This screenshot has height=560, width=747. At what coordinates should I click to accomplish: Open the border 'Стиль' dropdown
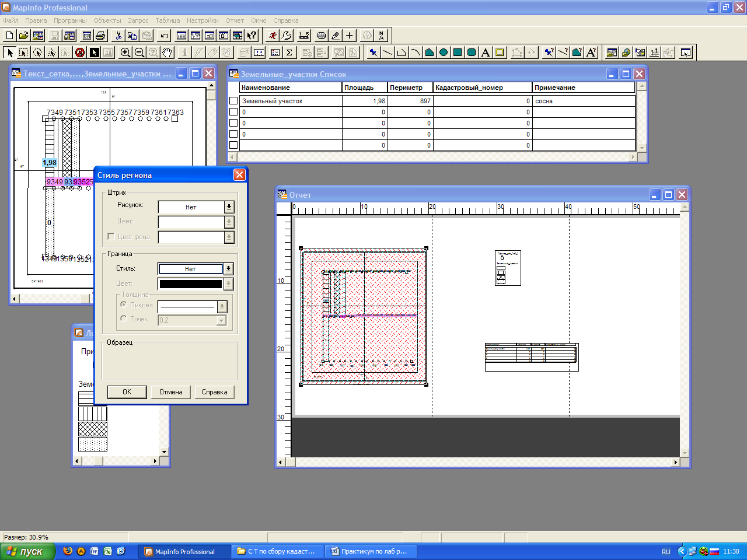[x=229, y=269]
